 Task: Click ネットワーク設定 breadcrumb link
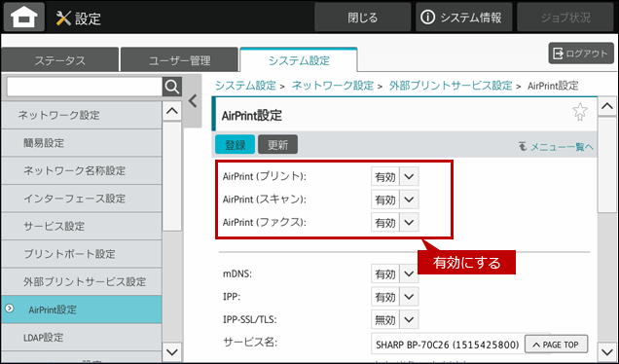pyautogui.click(x=333, y=86)
